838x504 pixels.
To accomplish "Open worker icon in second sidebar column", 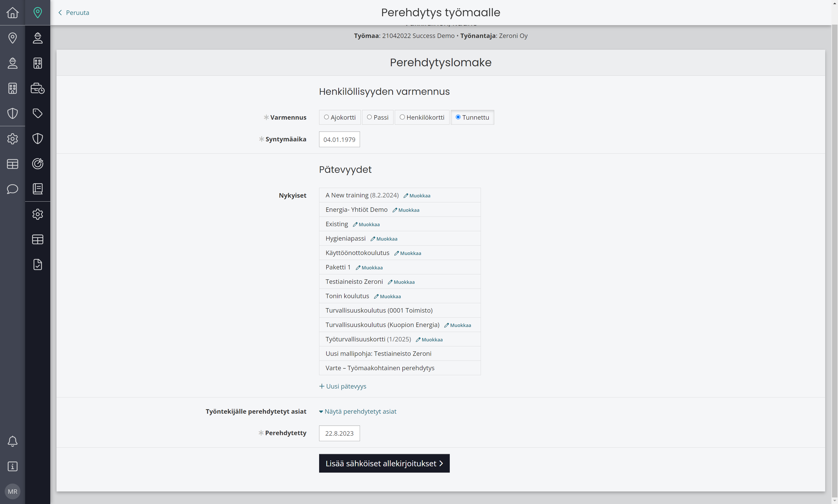I will pyautogui.click(x=38, y=38).
